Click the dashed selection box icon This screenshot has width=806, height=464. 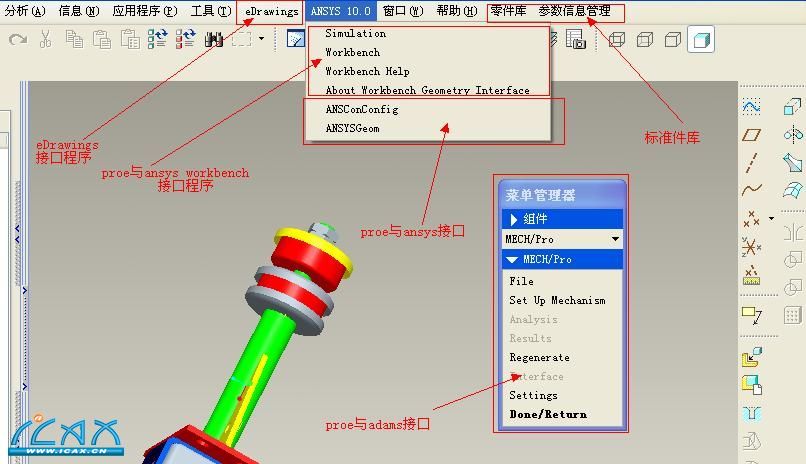[x=242, y=39]
